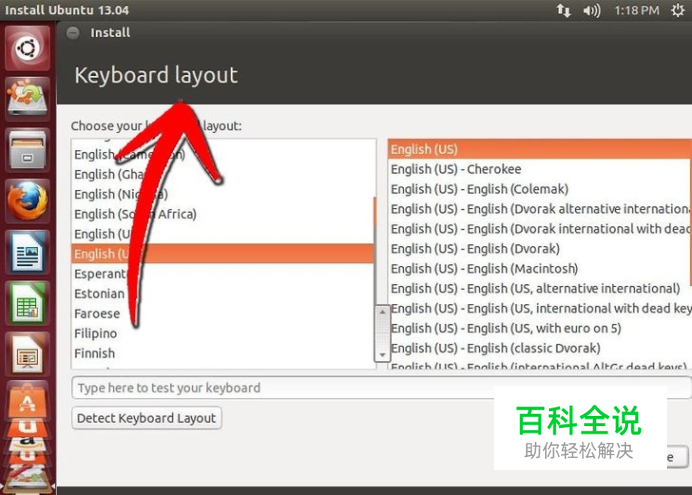Open the power session gear menu
Screen dimensions: 692x495
click(678, 10)
